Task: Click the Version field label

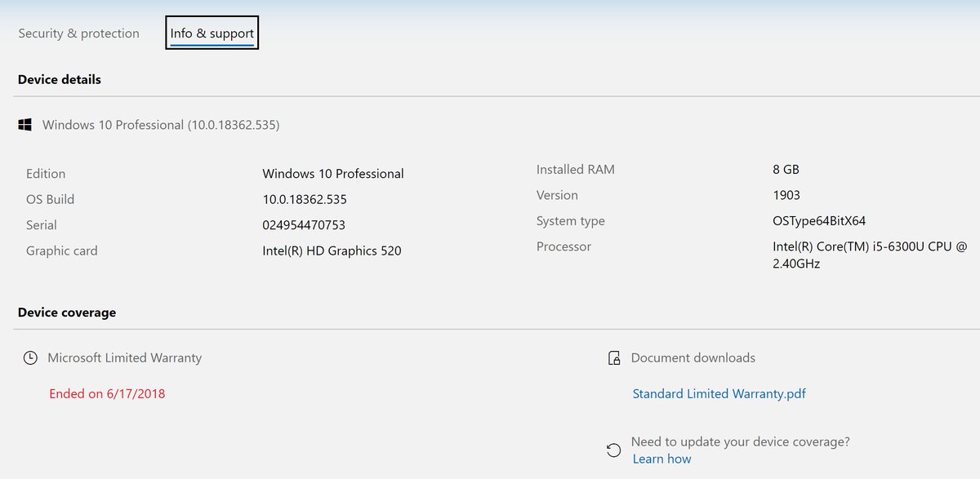Action: (x=557, y=195)
